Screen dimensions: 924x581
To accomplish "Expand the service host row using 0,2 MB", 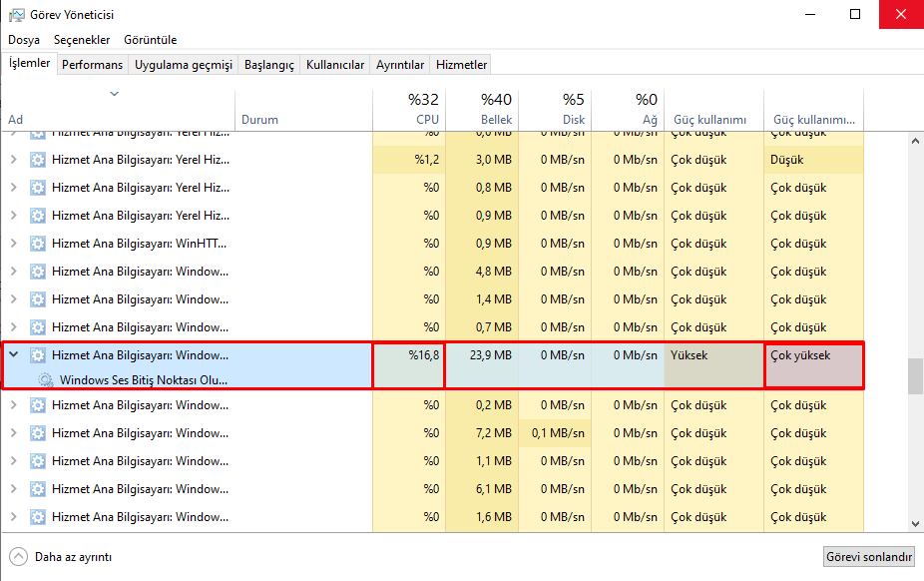I will coord(14,405).
